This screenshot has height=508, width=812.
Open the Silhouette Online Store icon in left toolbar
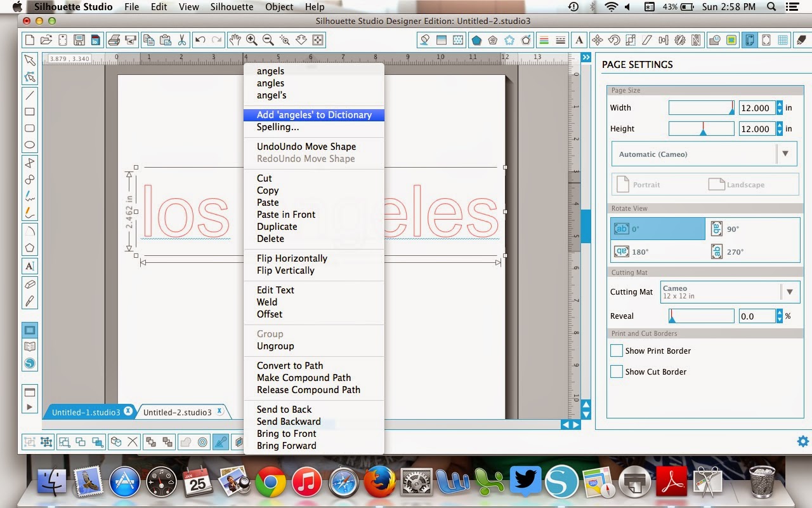point(29,364)
